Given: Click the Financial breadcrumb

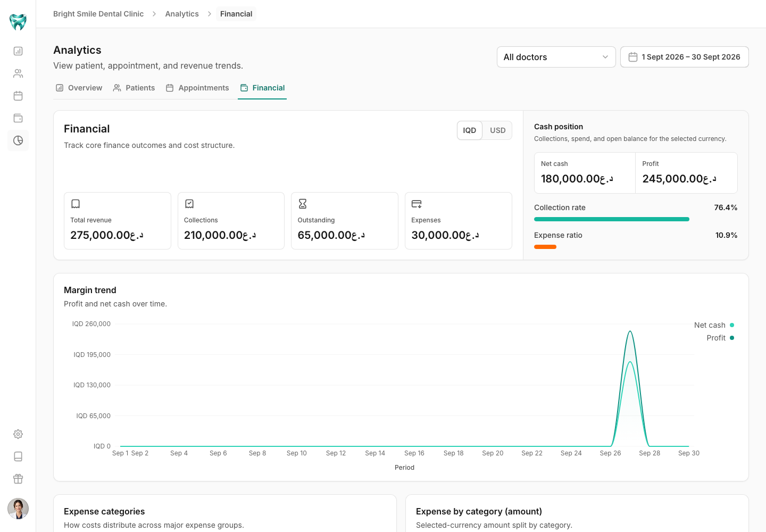Looking at the screenshot, I should [x=236, y=14].
